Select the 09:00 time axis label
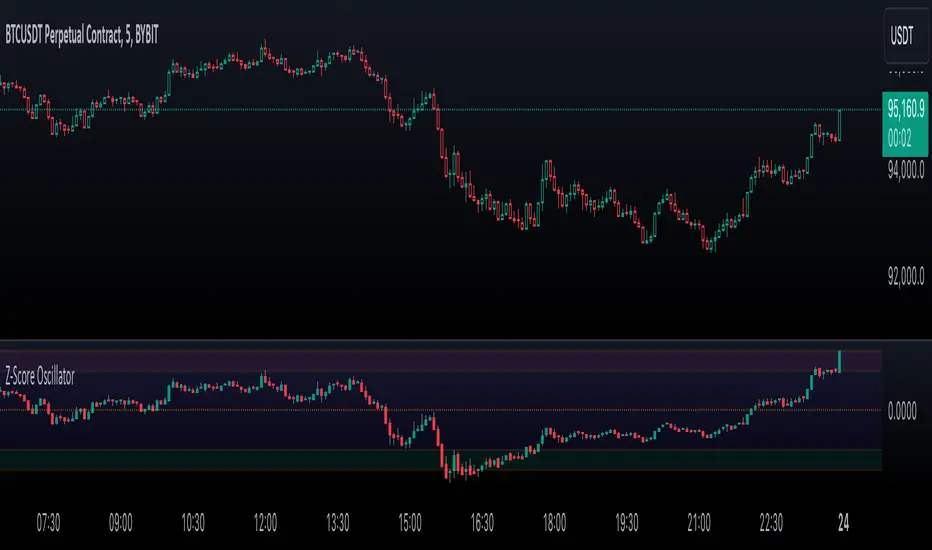Viewport: 932px width, 550px height. (121, 521)
